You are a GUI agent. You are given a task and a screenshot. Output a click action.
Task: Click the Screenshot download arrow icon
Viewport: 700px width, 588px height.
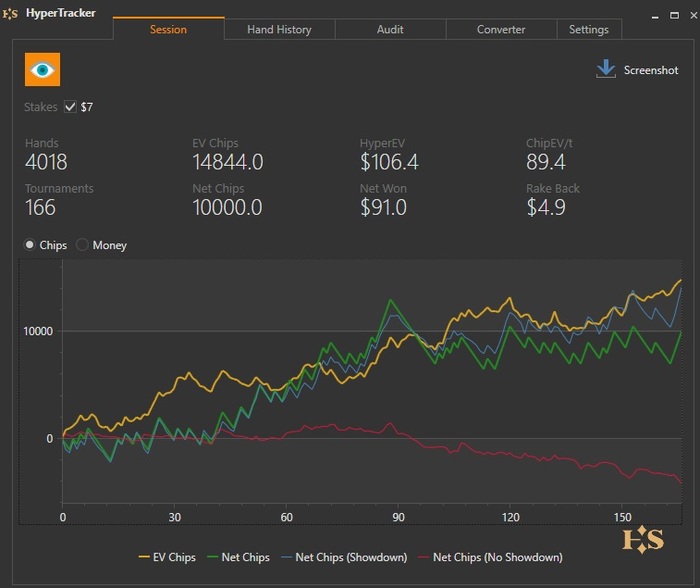tap(606, 69)
